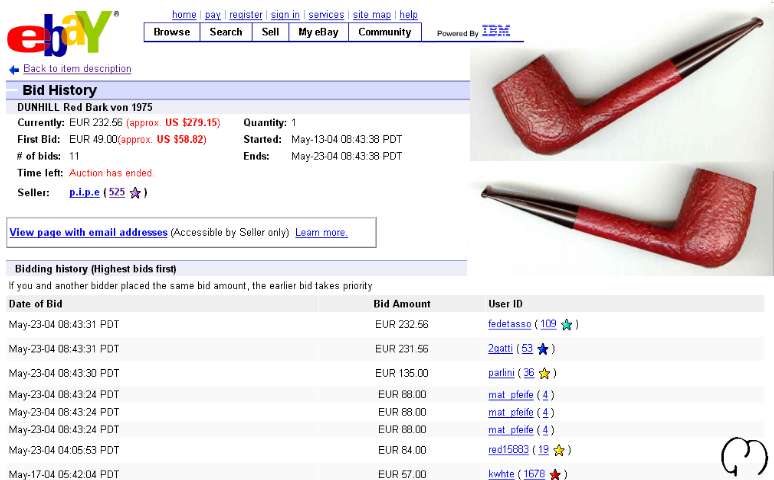
Task: Open the Search tab
Action: tap(226, 32)
